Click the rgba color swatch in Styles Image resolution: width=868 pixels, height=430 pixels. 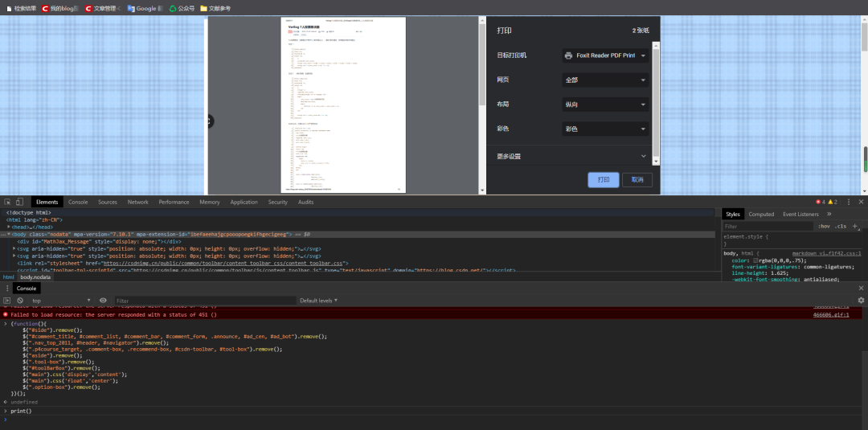[756, 260]
